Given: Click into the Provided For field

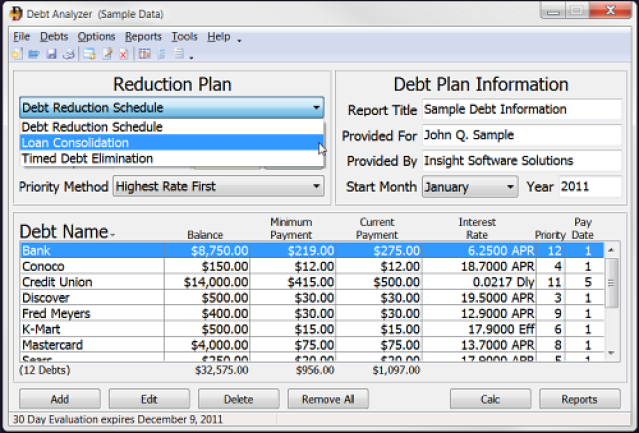Looking at the screenshot, I should pyautogui.click(x=522, y=135).
